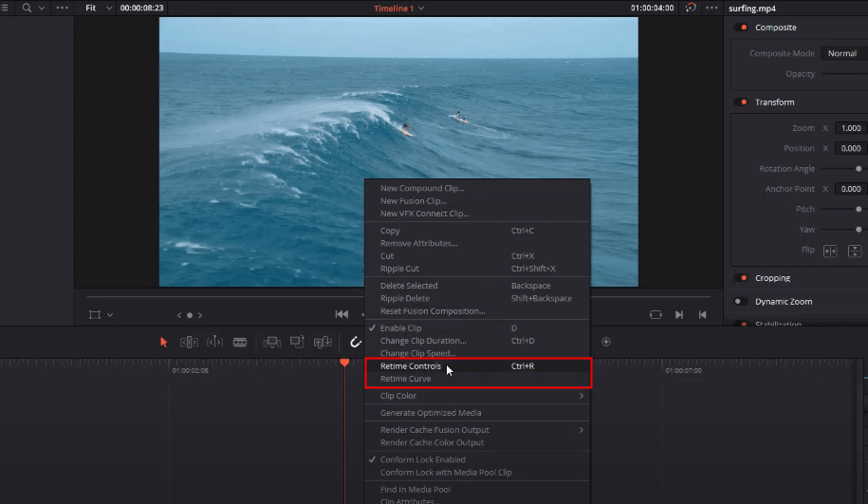
Task: Toggle the Snapping magnet icon
Action: point(355,343)
